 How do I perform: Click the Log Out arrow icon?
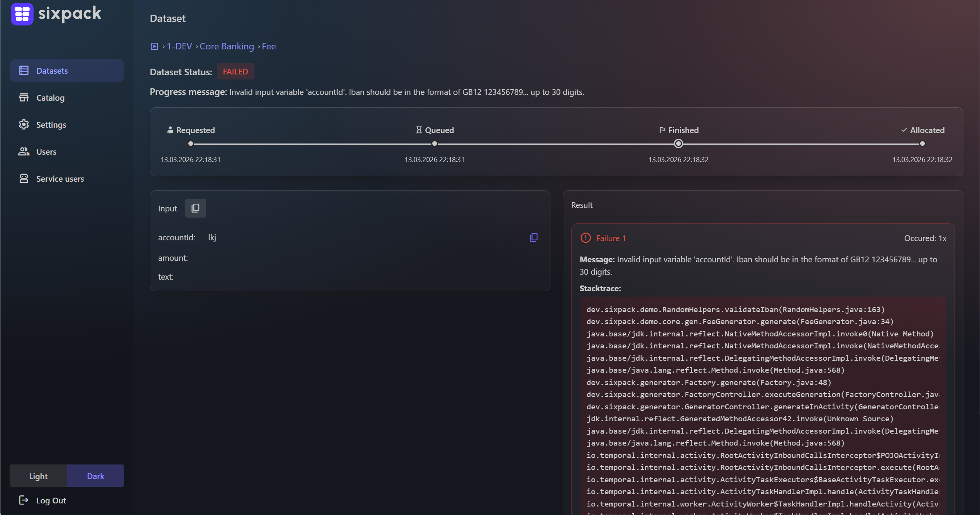(x=24, y=500)
